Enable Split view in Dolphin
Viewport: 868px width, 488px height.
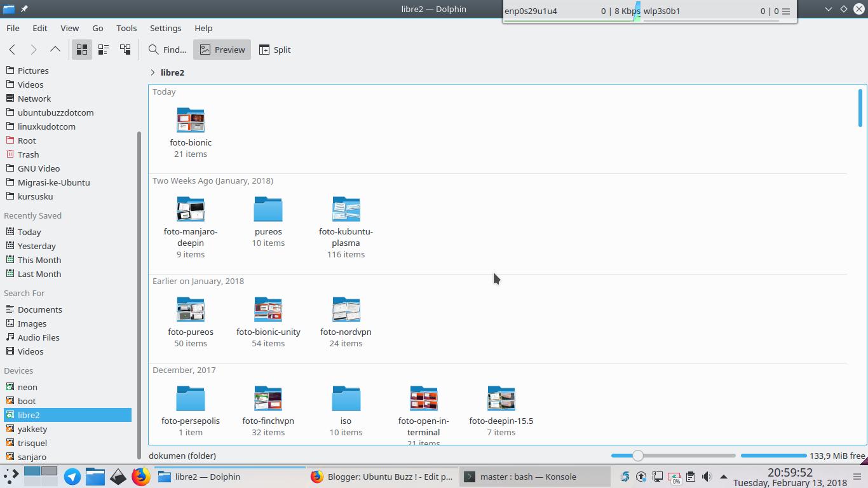click(275, 49)
